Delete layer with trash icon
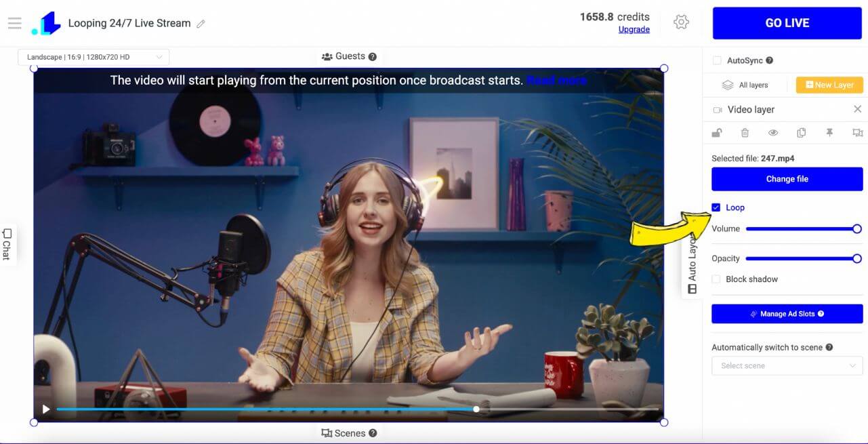 745,133
